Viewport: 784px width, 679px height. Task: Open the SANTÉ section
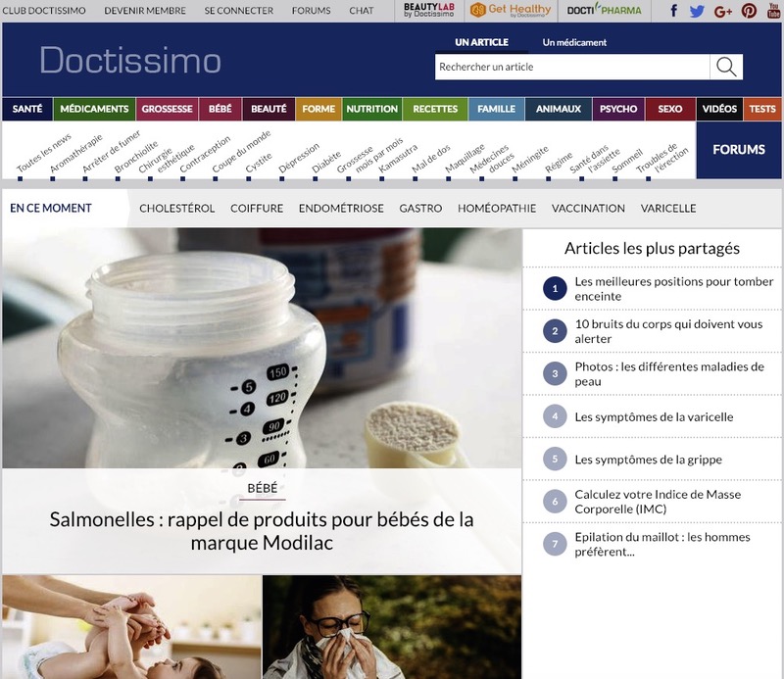pyautogui.click(x=27, y=109)
